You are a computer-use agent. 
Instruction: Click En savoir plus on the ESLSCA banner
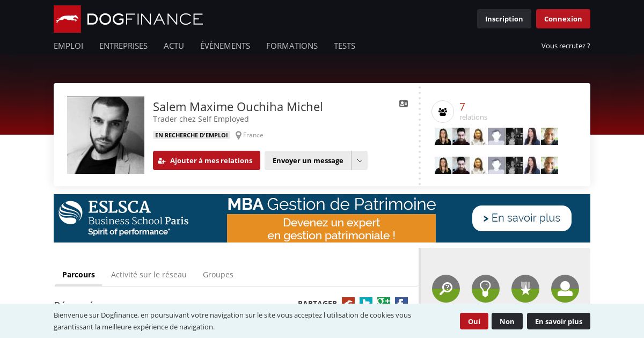coord(522,218)
